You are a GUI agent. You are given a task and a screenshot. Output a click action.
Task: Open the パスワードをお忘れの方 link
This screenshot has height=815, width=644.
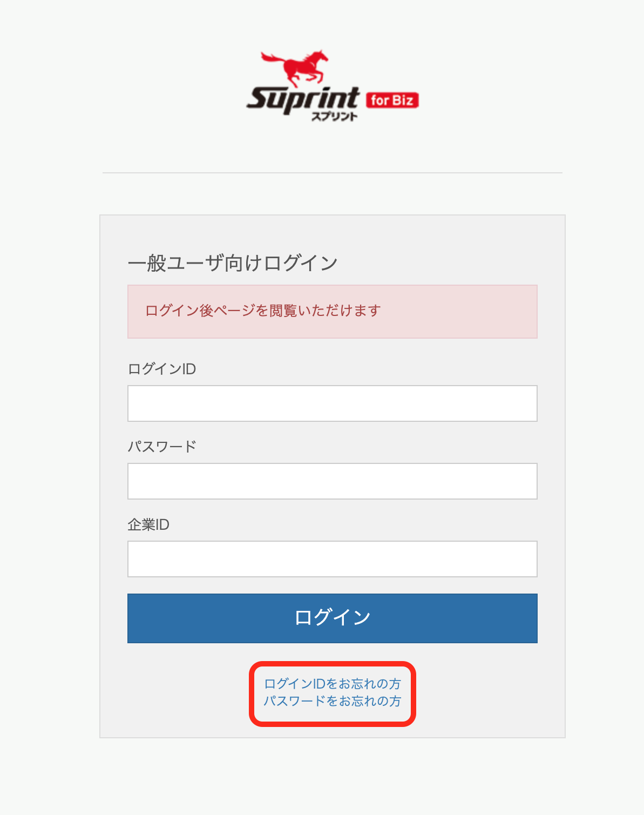[x=333, y=701]
